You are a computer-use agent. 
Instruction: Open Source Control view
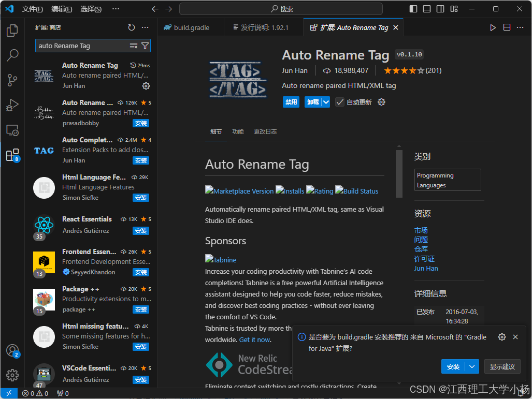pyautogui.click(x=12, y=80)
